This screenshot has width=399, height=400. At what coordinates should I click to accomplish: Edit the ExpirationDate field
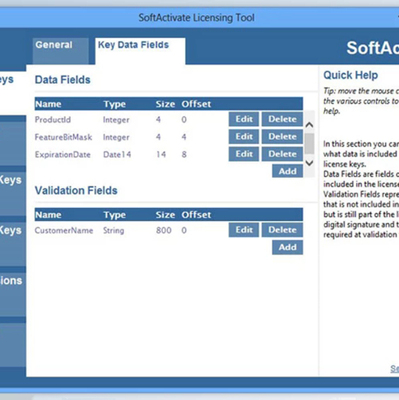(x=244, y=154)
